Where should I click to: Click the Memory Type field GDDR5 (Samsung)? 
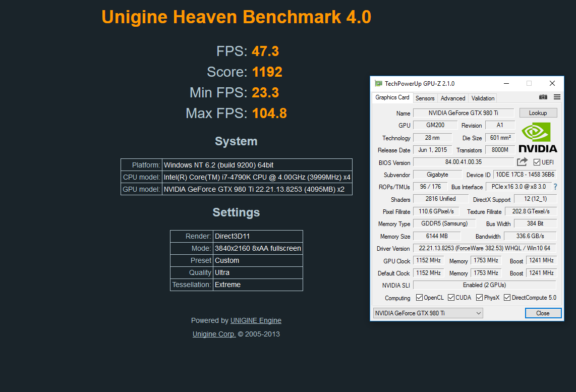coord(444,223)
